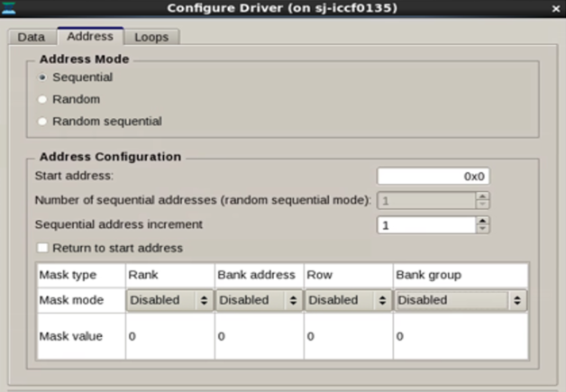
Task: Open the Bank group mask mode dropdown
Action: coord(460,300)
